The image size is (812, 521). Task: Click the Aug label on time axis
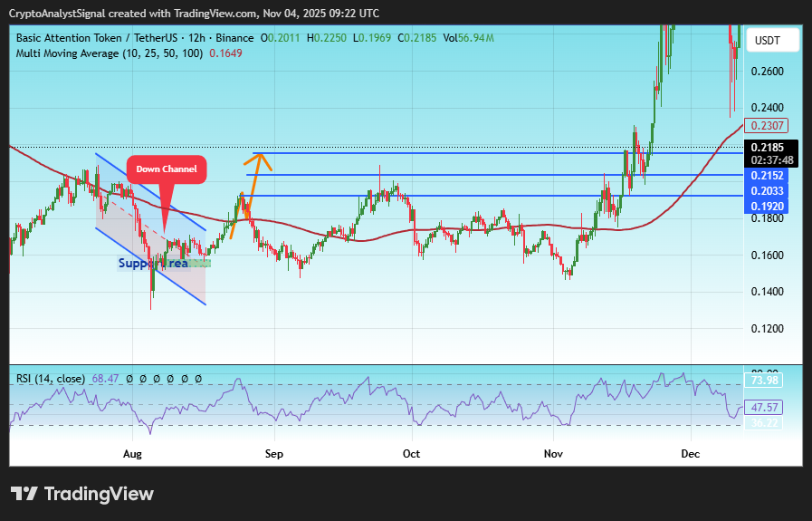tap(132, 454)
